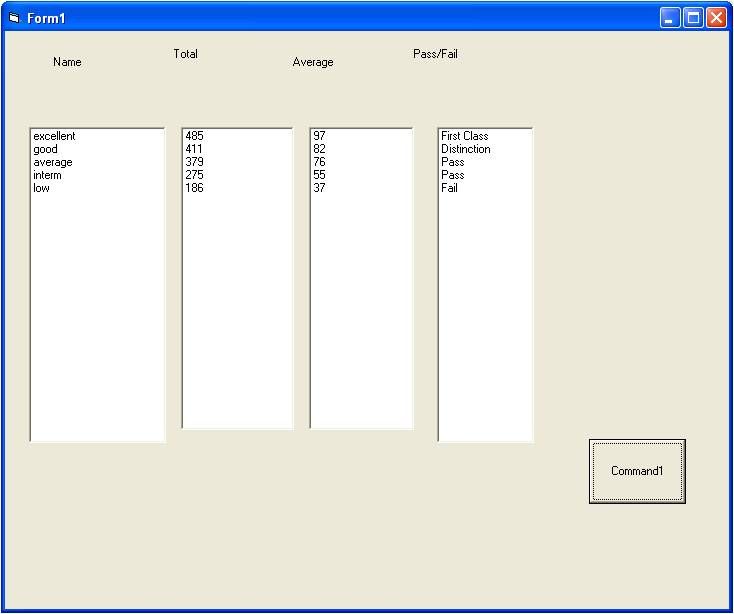The height and width of the screenshot is (614, 734).
Task: Click the Command1 button
Action: coord(637,471)
